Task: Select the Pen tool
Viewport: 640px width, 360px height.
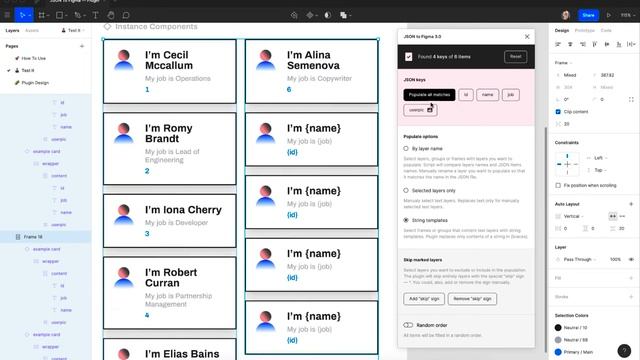Action: coord(78,15)
